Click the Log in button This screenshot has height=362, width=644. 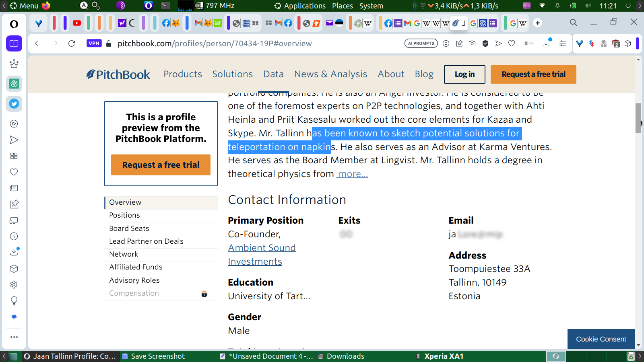pyautogui.click(x=464, y=74)
